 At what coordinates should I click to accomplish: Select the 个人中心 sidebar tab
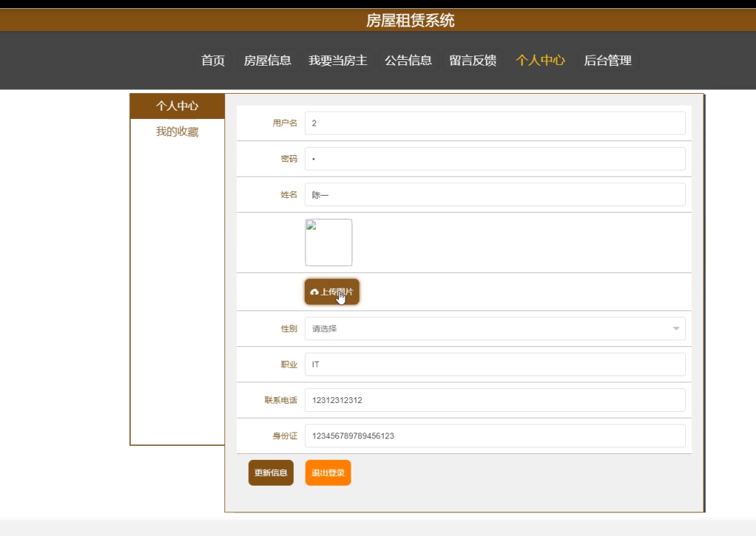pyautogui.click(x=177, y=106)
